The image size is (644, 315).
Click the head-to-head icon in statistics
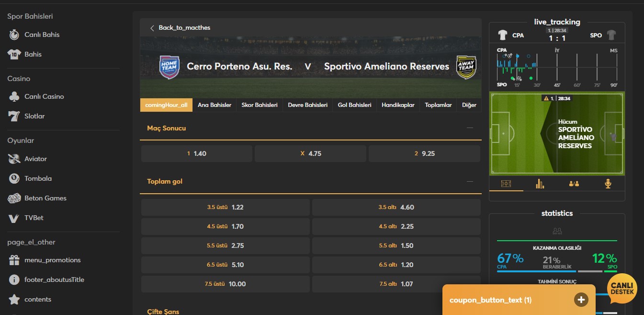coord(557,231)
